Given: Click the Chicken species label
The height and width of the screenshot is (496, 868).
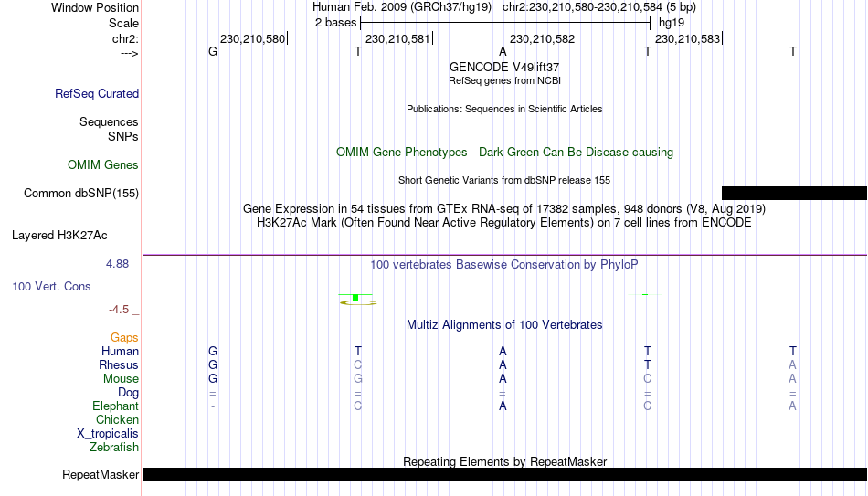Looking at the screenshot, I should point(117,420).
